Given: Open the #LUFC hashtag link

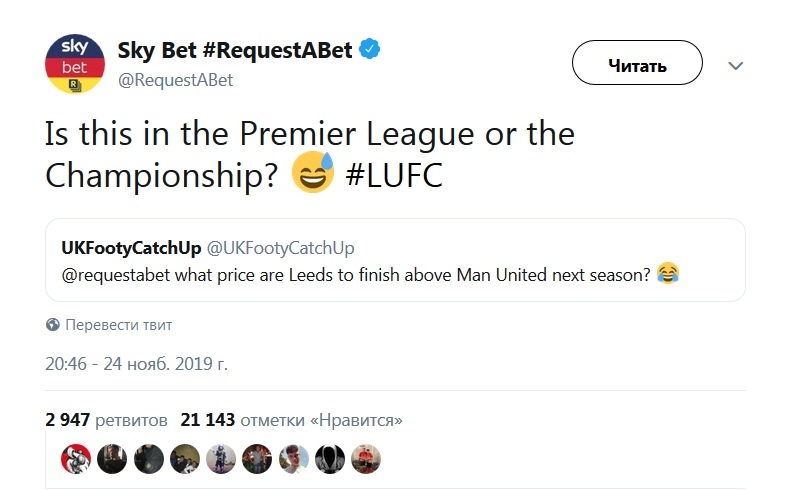Looking at the screenshot, I should tap(393, 174).
